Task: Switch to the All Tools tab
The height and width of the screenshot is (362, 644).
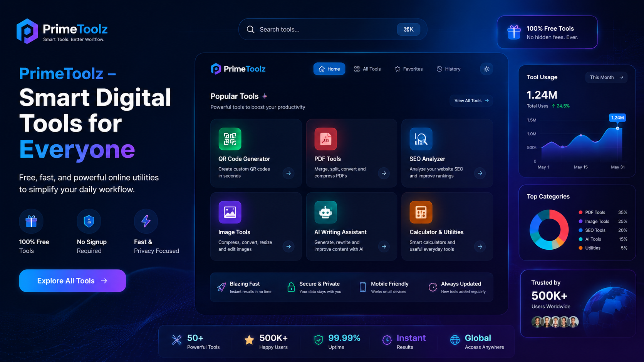Action: (x=367, y=69)
